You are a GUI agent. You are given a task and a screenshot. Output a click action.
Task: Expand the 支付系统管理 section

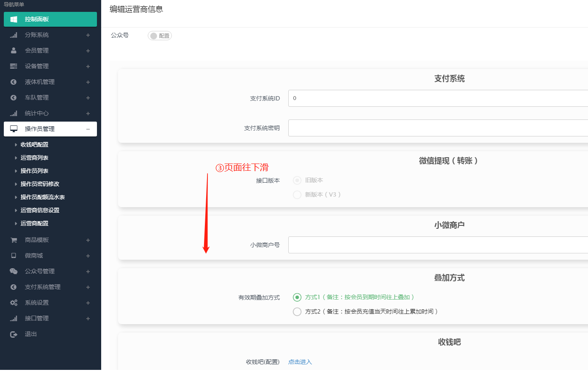[x=88, y=287]
